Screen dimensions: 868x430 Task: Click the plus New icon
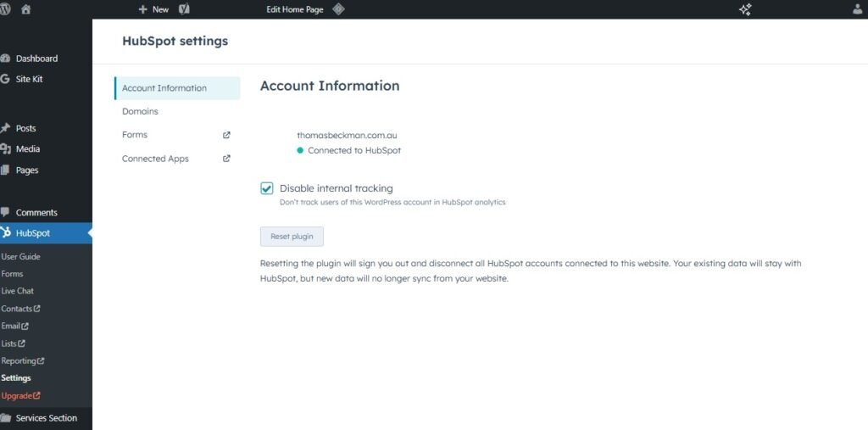(x=142, y=9)
